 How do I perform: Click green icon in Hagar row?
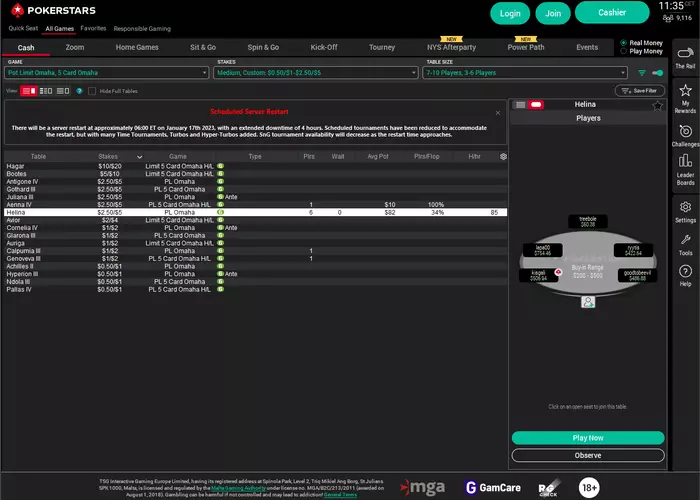[220, 166]
